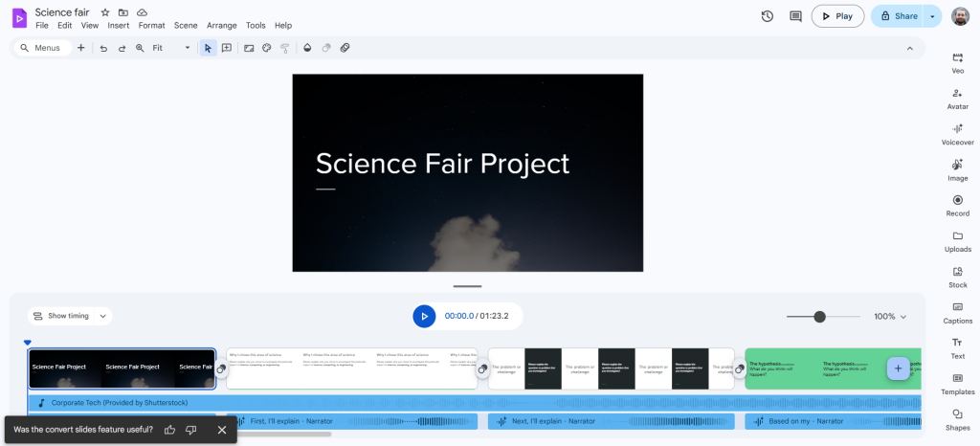980x446 pixels.
Task: Dismiss the convert slides feedback toast
Action: [222, 430]
